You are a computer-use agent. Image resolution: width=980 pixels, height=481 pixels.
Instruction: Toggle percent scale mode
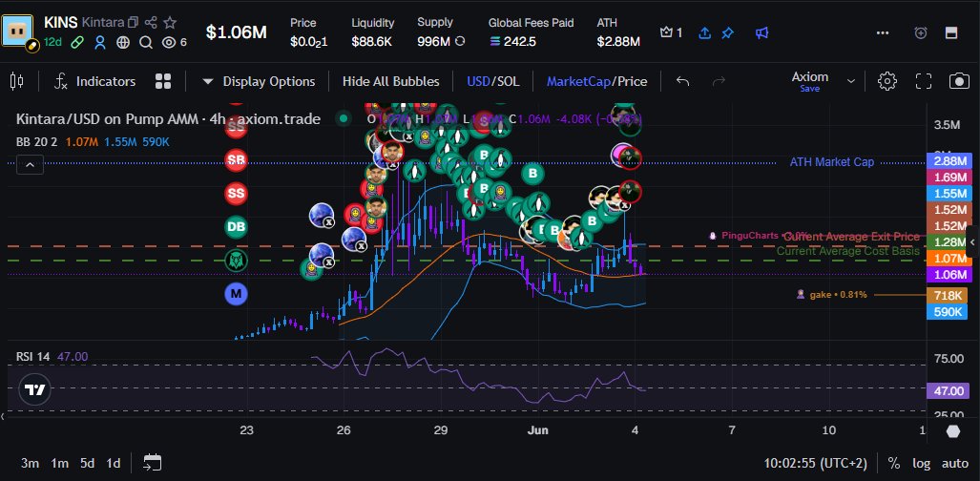(894, 464)
